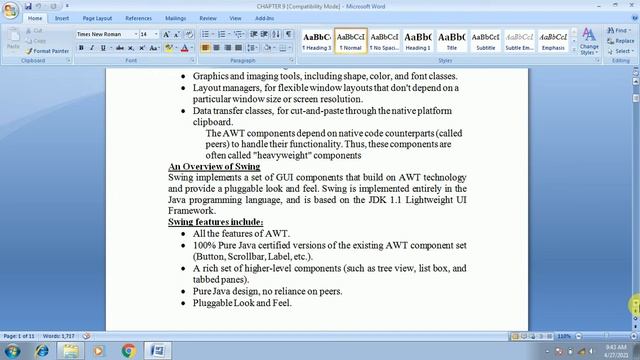Apply Subscript formatting
640x360 pixels.
[131, 48]
